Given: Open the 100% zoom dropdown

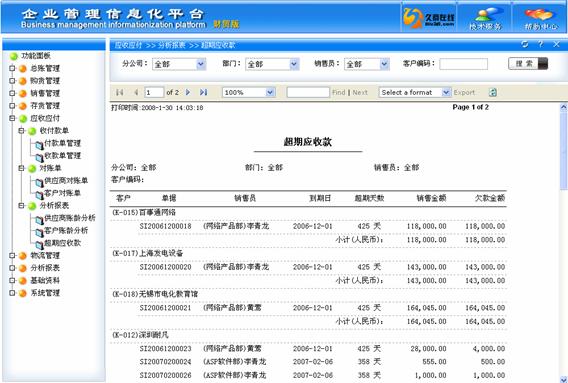Looking at the screenshot, I should pyautogui.click(x=270, y=92).
